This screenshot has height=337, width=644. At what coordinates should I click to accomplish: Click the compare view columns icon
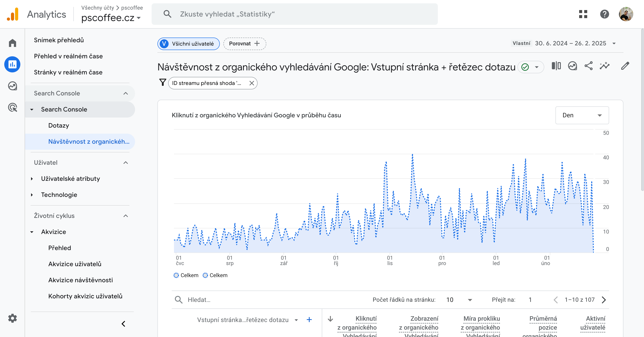point(556,66)
